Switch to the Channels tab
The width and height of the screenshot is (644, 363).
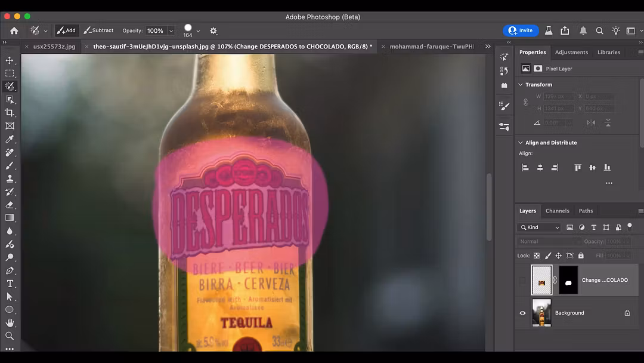coord(557,211)
